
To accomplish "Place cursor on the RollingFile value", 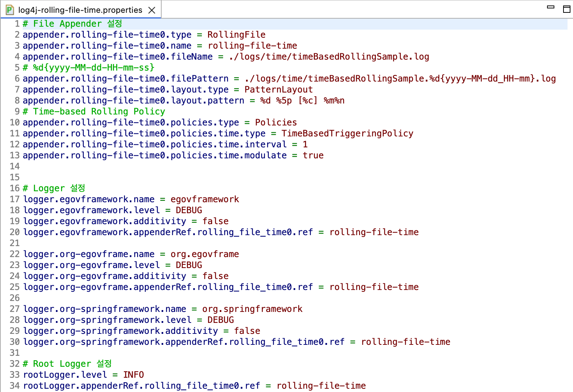I will click(x=236, y=35).
